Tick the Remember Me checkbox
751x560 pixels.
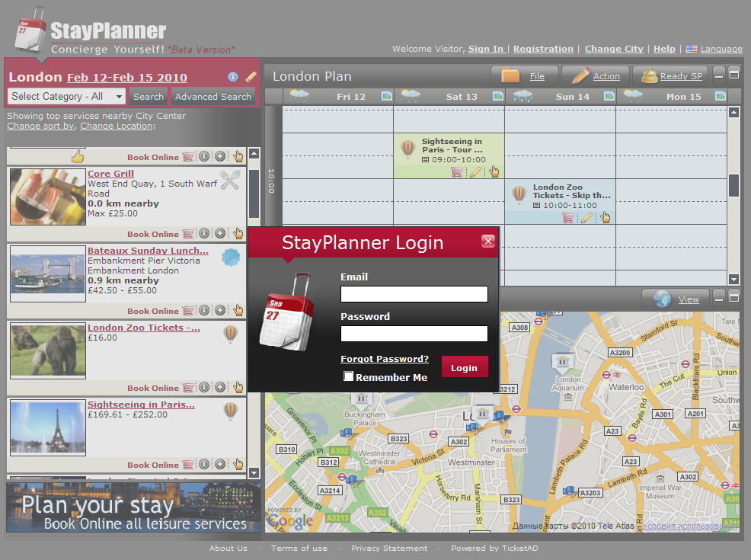[349, 376]
